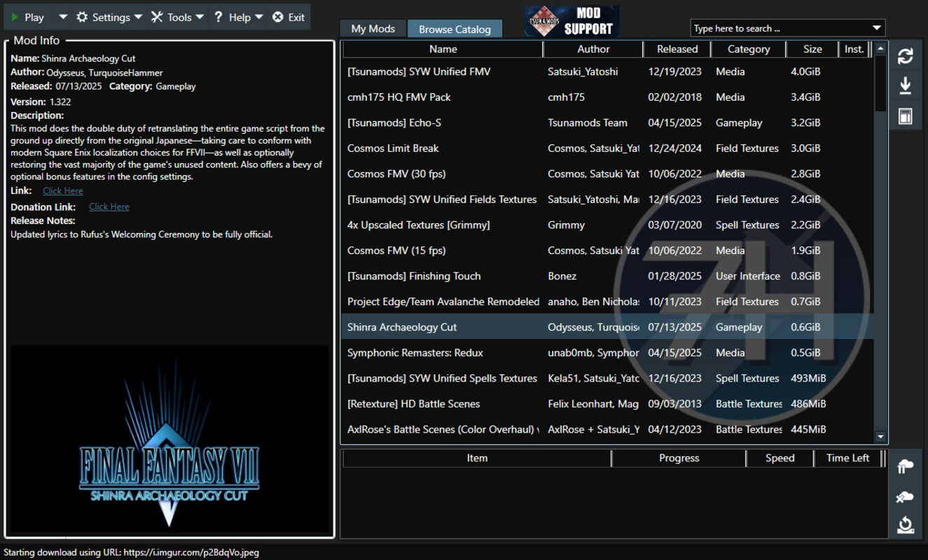Open the mod's Link 'Click Here'
928x560 pixels.
(62, 190)
